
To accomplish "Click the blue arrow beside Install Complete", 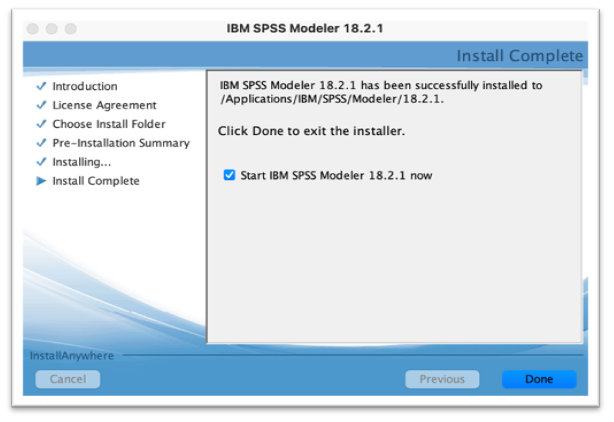I will tap(41, 181).
